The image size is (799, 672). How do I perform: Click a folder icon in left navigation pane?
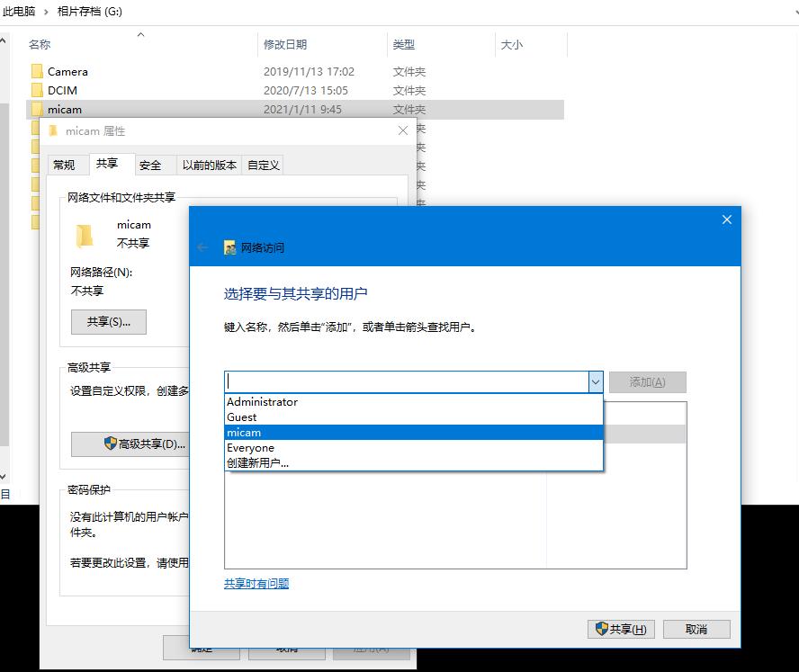point(34,148)
